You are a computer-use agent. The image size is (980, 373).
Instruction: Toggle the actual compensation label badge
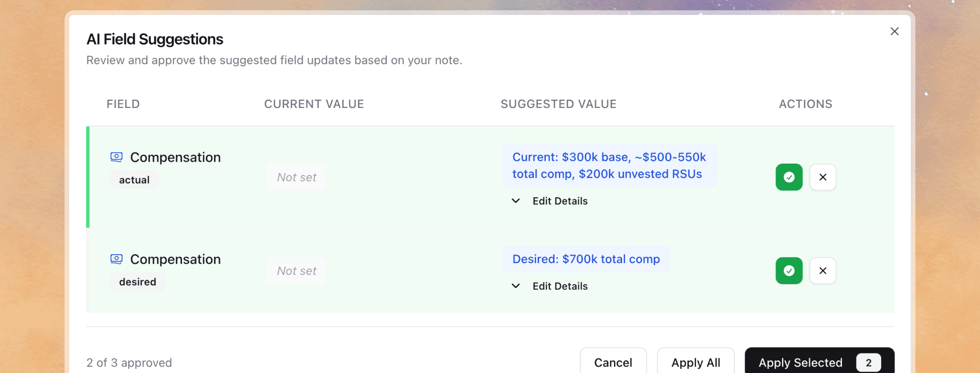(x=134, y=179)
